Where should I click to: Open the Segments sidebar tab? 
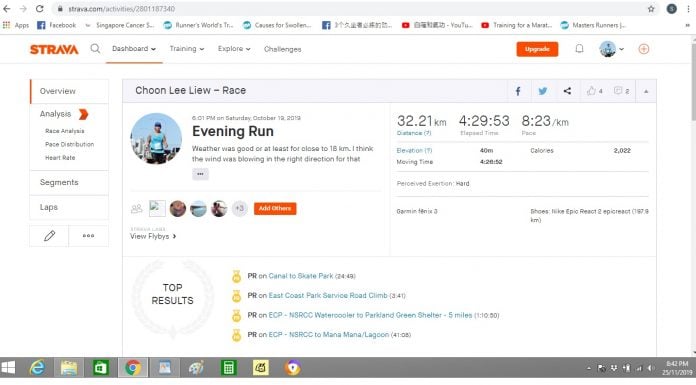(69, 183)
